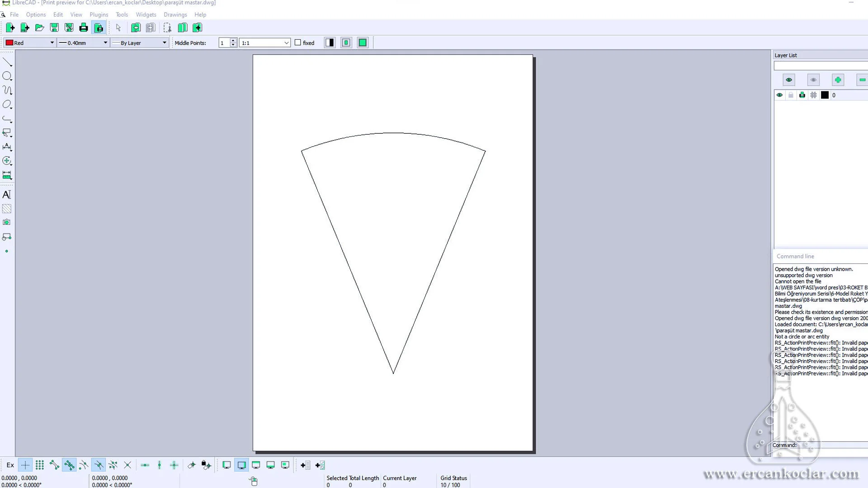Select the Circle tool in the left toolbar
Screen dimensions: 868x488
tap(7, 76)
